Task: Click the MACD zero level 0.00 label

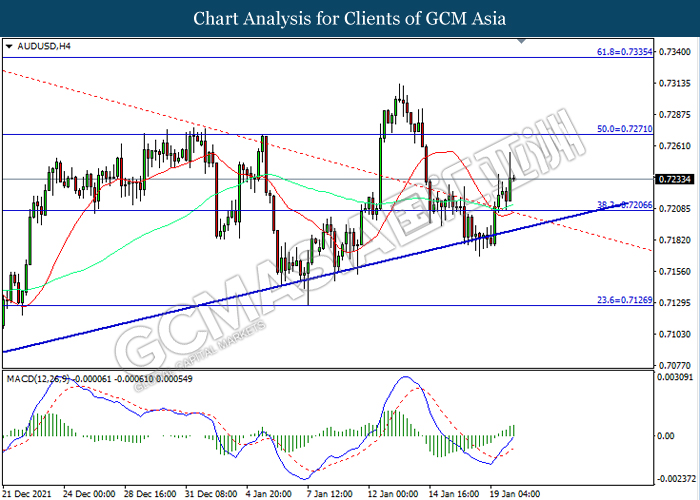Action: click(666, 436)
